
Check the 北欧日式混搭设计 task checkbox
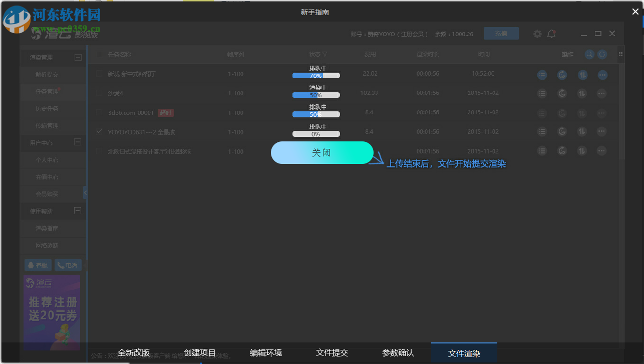[98, 151]
